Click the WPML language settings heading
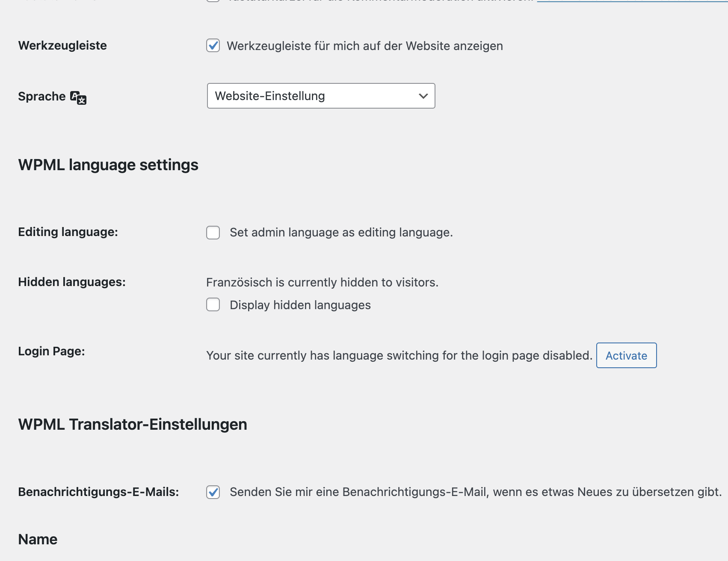This screenshot has width=728, height=561. pyautogui.click(x=108, y=165)
